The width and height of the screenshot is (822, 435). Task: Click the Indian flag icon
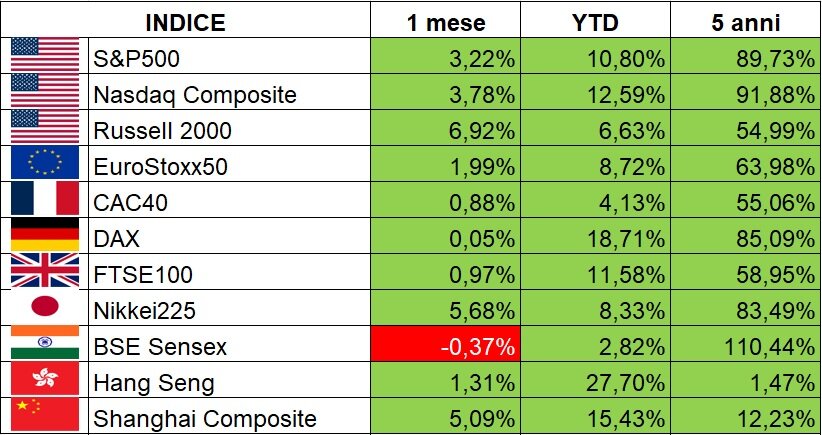coord(44,346)
